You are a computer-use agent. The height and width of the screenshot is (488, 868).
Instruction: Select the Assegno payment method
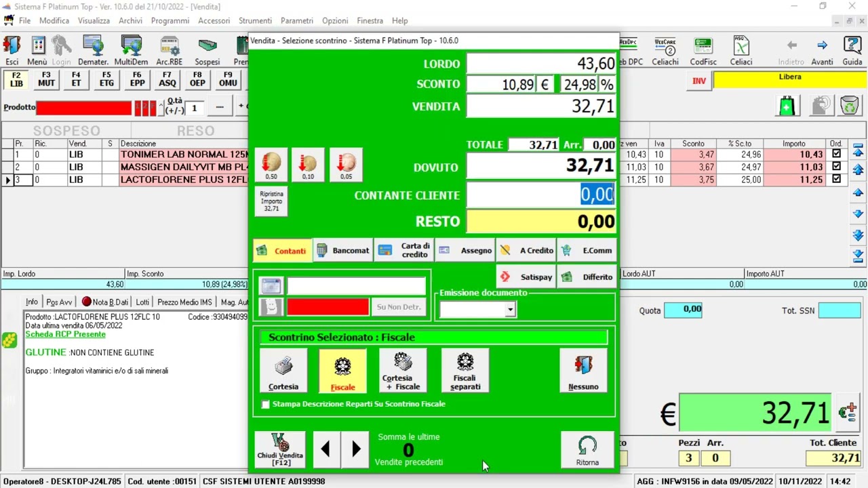tap(465, 251)
